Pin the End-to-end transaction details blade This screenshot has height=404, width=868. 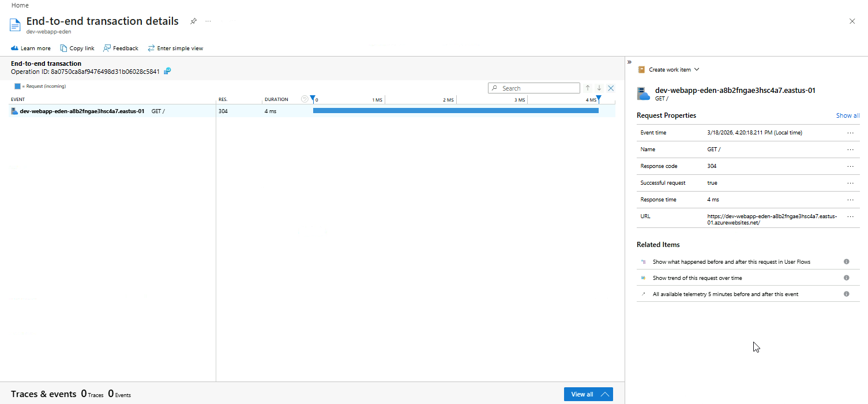point(194,21)
